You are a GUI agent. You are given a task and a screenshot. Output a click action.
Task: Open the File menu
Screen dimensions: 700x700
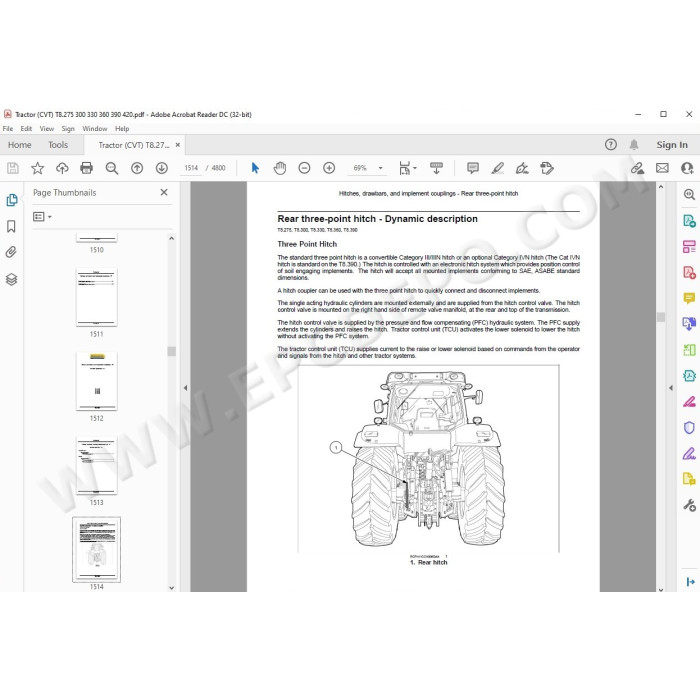(x=8, y=129)
